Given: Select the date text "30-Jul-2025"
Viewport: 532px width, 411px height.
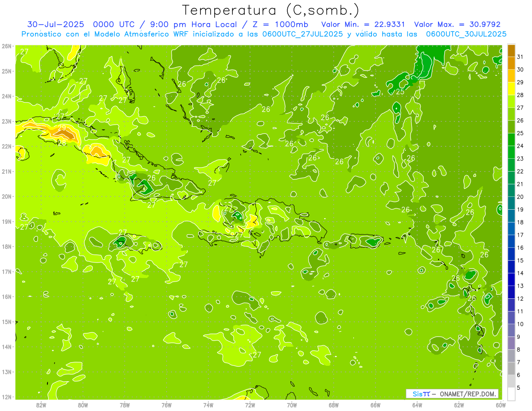Looking at the screenshot, I should point(55,24).
